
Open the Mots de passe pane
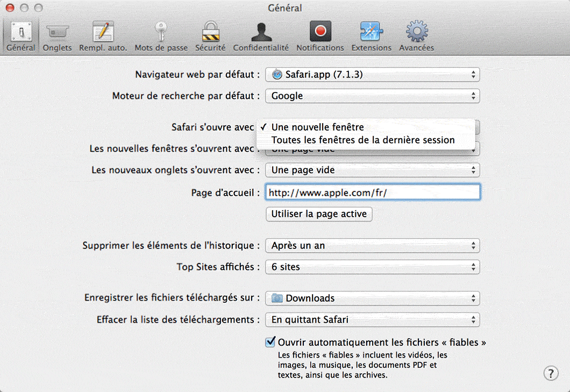[161, 37]
